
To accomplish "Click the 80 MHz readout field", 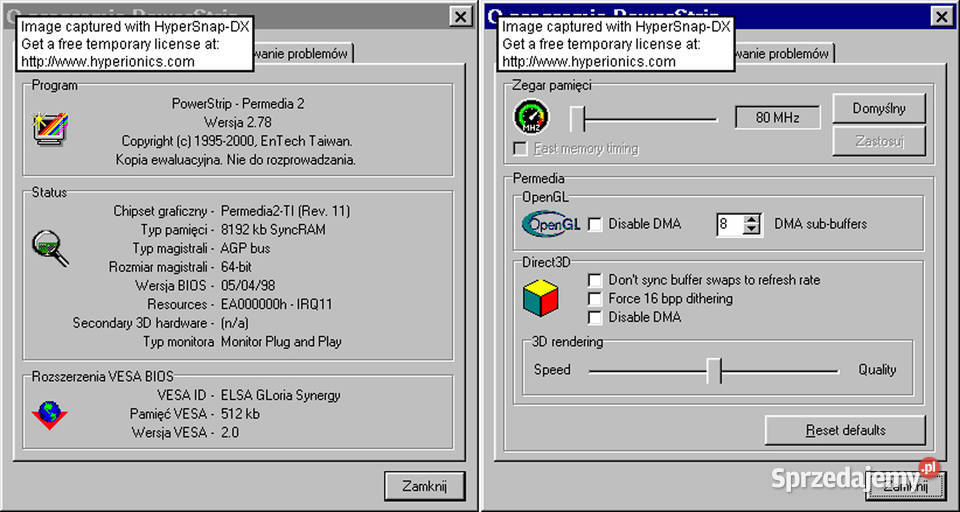I will click(778, 118).
